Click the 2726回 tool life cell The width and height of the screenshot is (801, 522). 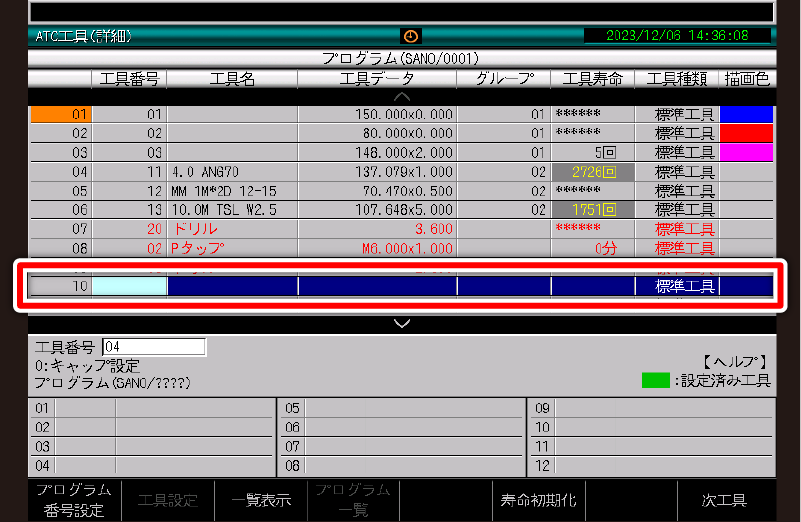click(x=592, y=172)
